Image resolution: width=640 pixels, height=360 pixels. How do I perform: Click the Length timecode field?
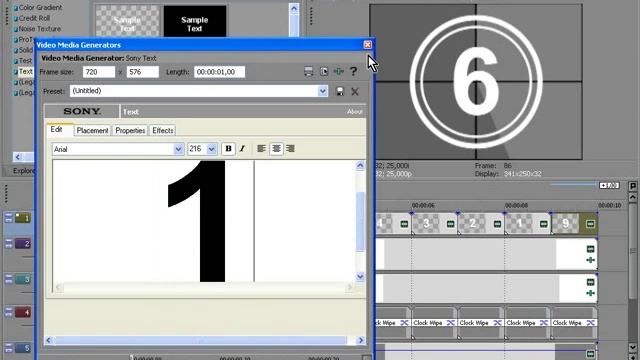pyautogui.click(x=220, y=72)
